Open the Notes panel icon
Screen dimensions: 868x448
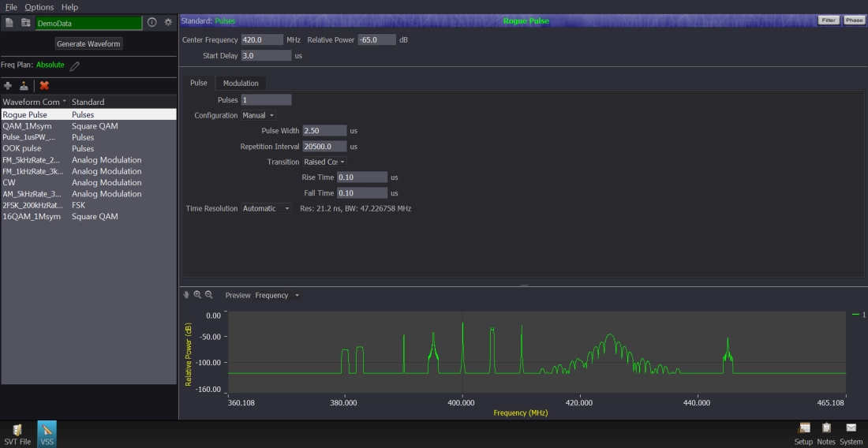(x=826, y=428)
